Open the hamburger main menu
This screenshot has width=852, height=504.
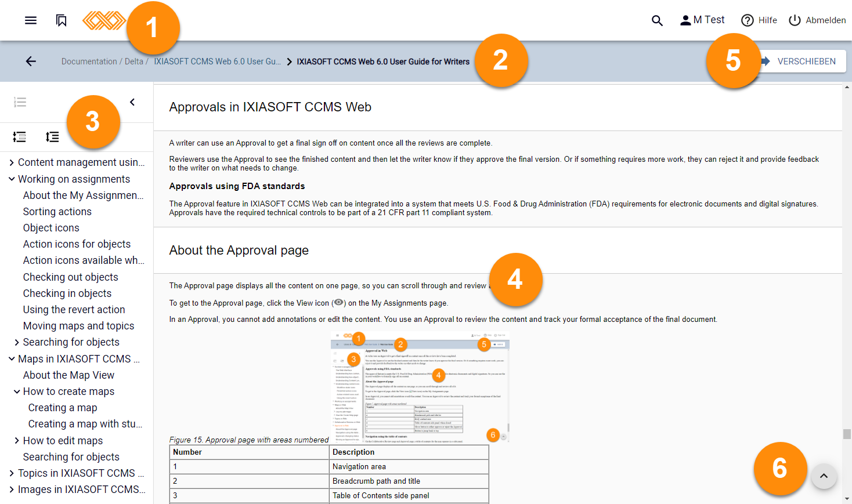[x=31, y=20]
